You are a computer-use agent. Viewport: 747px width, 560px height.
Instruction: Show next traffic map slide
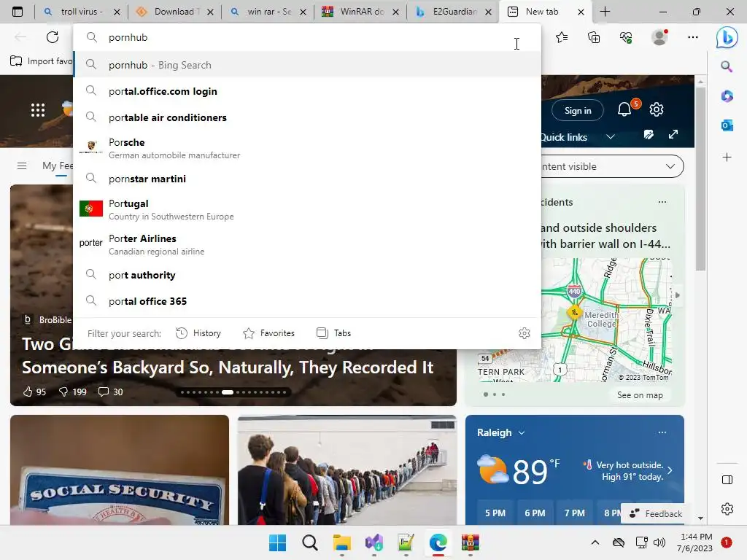678,295
